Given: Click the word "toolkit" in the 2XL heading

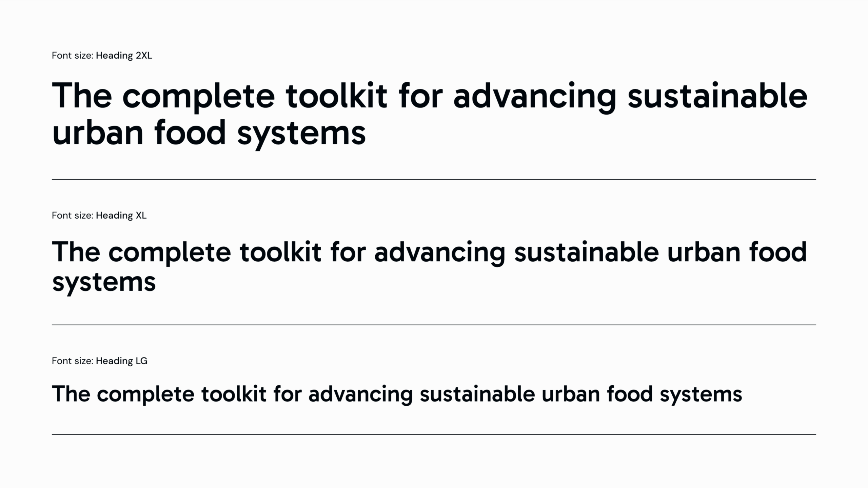Looking at the screenshot, I should pos(336,96).
